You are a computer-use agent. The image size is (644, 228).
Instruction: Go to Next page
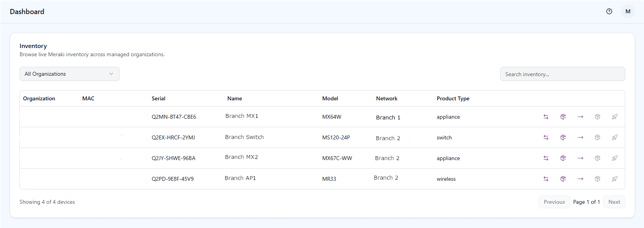tap(614, 202)
